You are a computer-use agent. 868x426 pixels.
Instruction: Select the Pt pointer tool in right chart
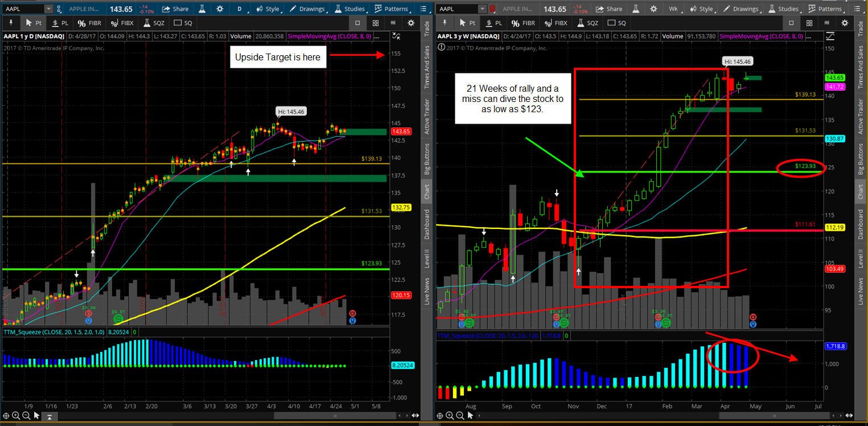click(x=468, y=23)
